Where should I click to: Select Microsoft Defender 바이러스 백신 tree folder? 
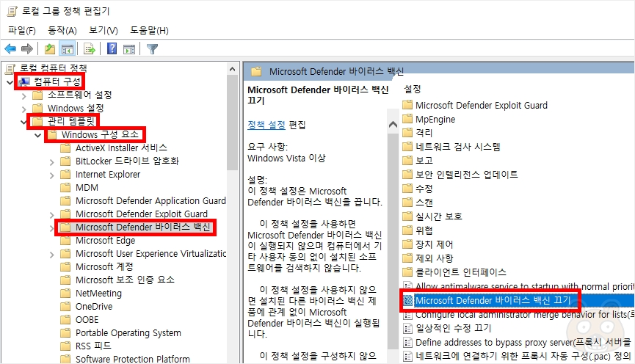point(142,227)
